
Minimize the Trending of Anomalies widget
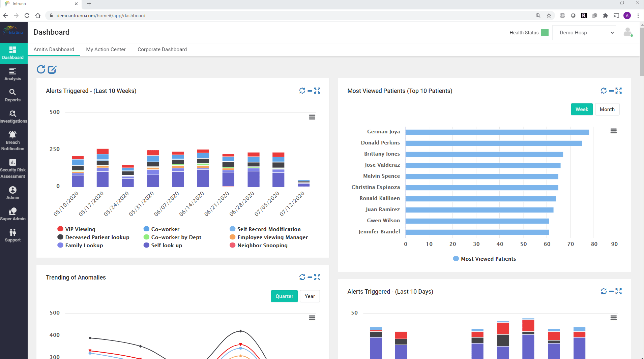(x=310, y=277)
